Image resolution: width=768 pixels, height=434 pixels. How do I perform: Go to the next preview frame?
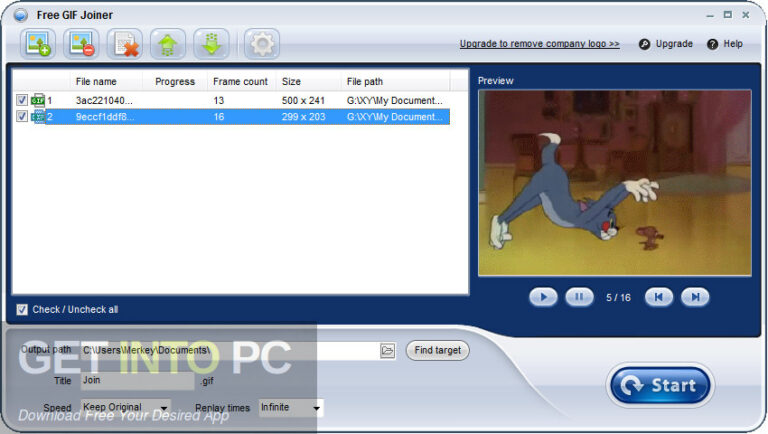[x=695, y=297]
